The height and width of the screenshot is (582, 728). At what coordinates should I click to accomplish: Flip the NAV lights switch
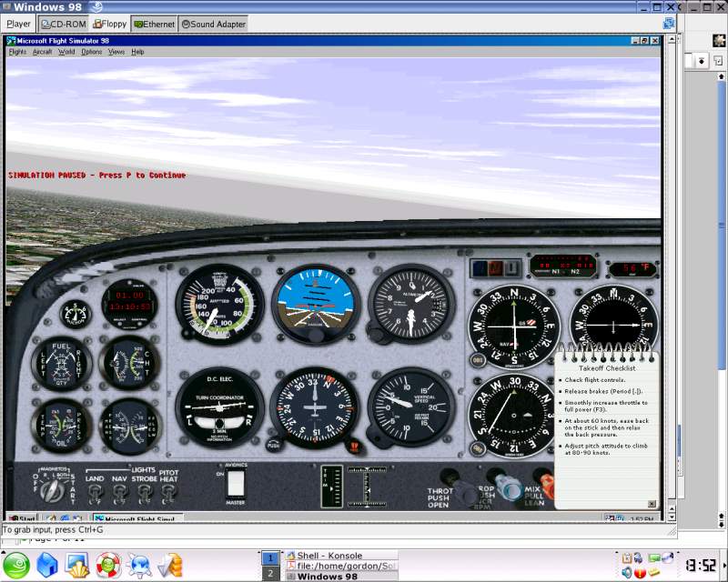click(x=119, y=494)
